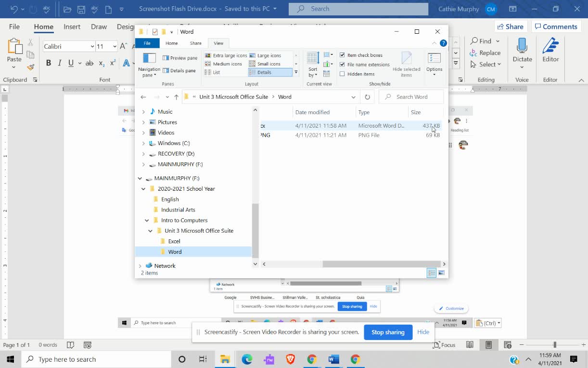Toggle Italic formatting in Word ribbon

(60, 63)
